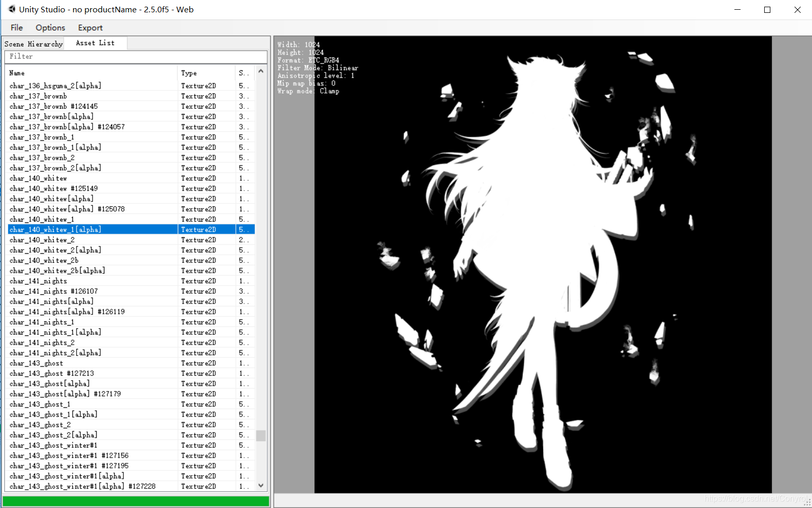The width and height of the screenshot is (812, 508).
Task: Select char_143_ghost[alpha] #127179 row
Action: click(131, 394)
